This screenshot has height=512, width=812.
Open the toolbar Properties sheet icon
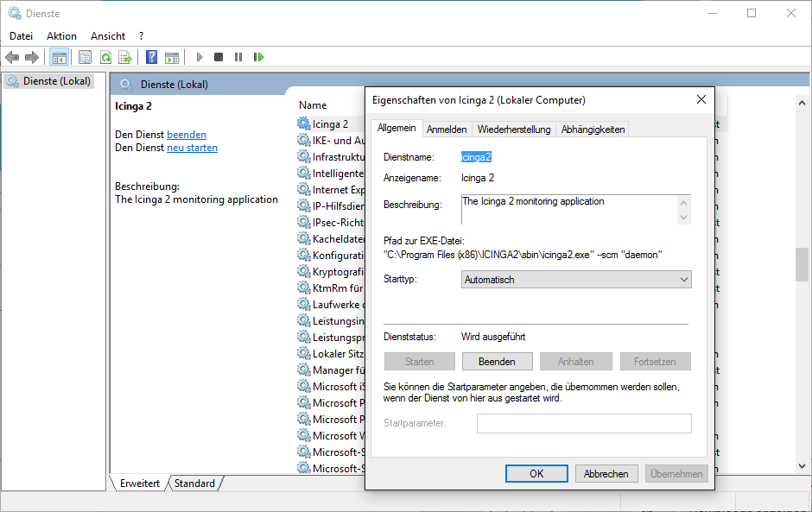85,57
